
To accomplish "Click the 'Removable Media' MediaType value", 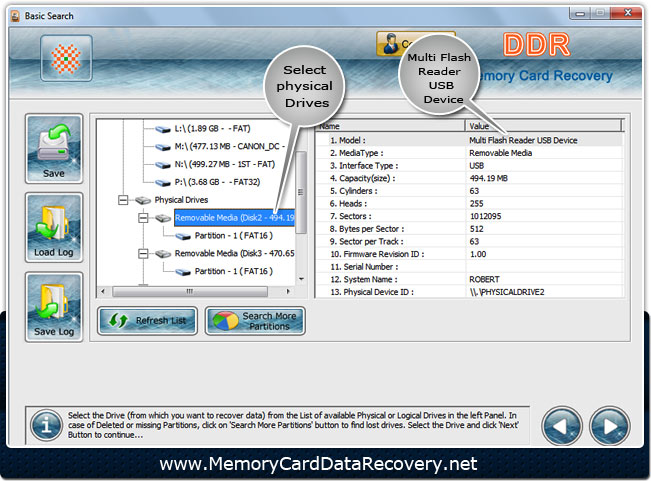I will click(x=500, y=153).
